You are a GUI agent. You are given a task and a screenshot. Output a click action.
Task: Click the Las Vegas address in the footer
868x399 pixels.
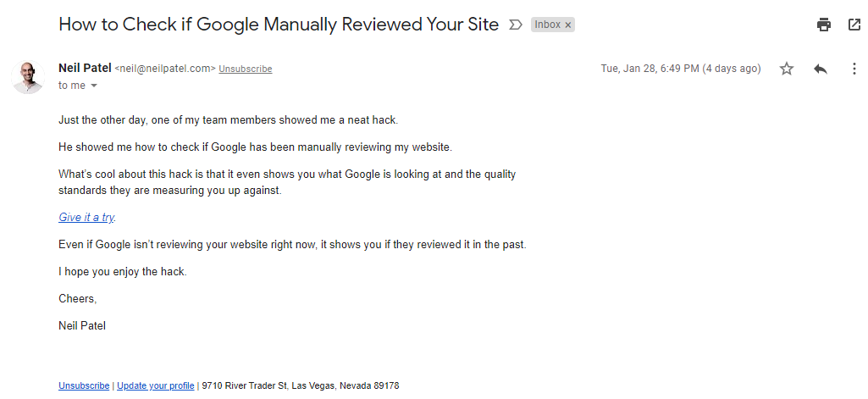301,385
